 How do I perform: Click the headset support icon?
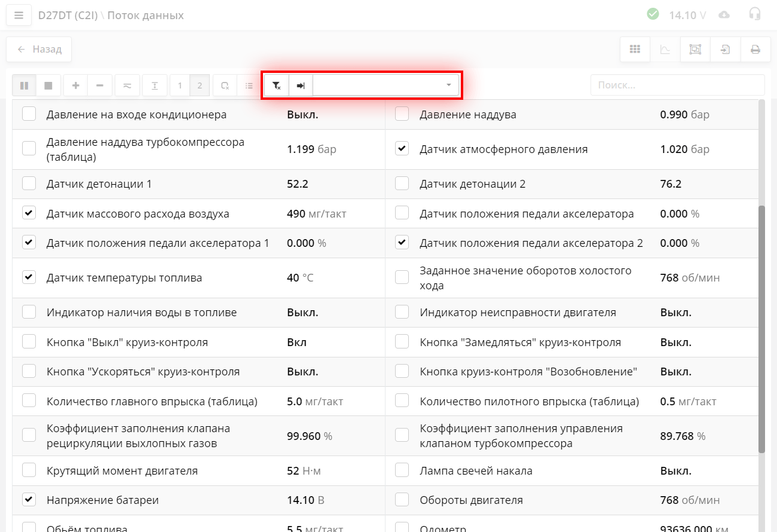click(x=755, y=14)
